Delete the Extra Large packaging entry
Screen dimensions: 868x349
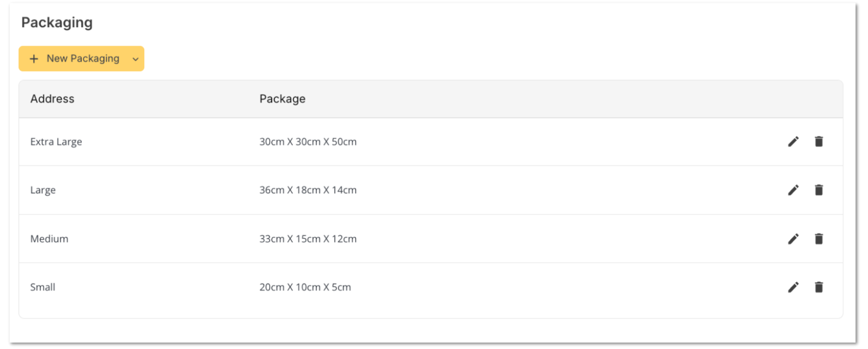pos(819,142)
